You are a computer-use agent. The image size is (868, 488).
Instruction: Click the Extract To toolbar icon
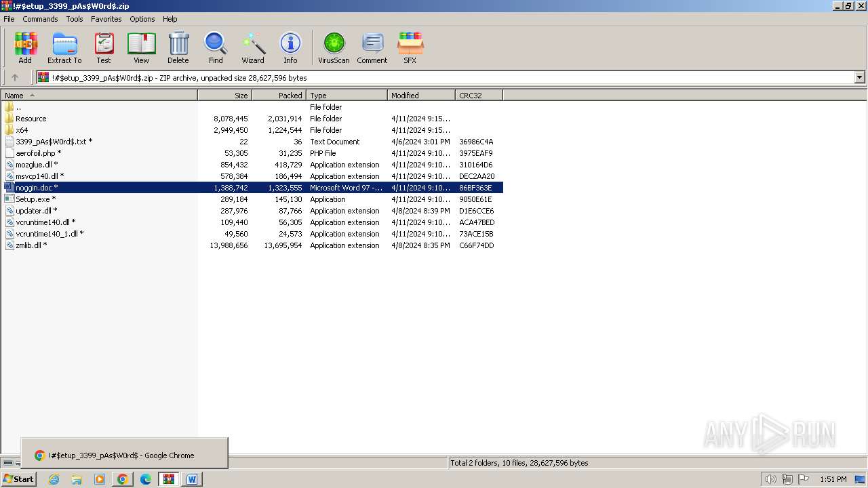point(64,47)
